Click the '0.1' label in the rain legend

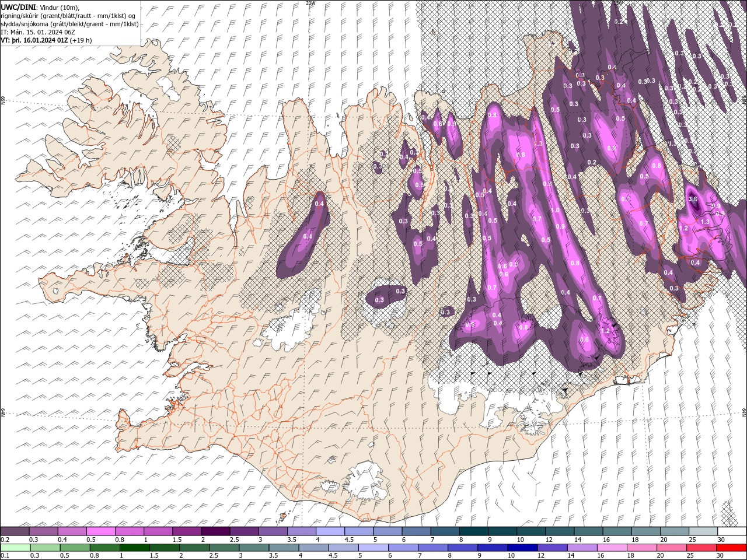pos(5,555)
